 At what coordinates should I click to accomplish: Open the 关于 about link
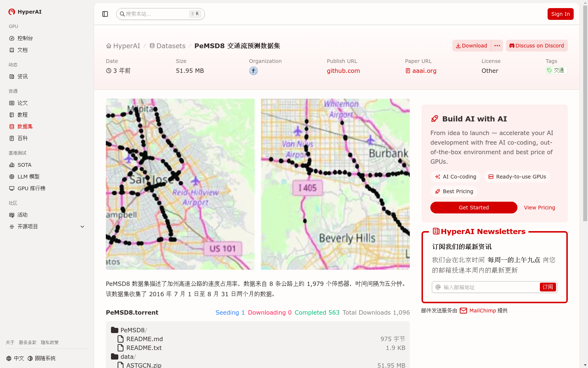10,342
